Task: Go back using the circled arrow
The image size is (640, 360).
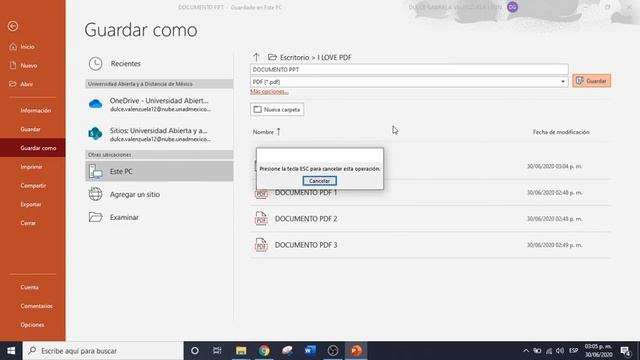Action: (13, 26)
